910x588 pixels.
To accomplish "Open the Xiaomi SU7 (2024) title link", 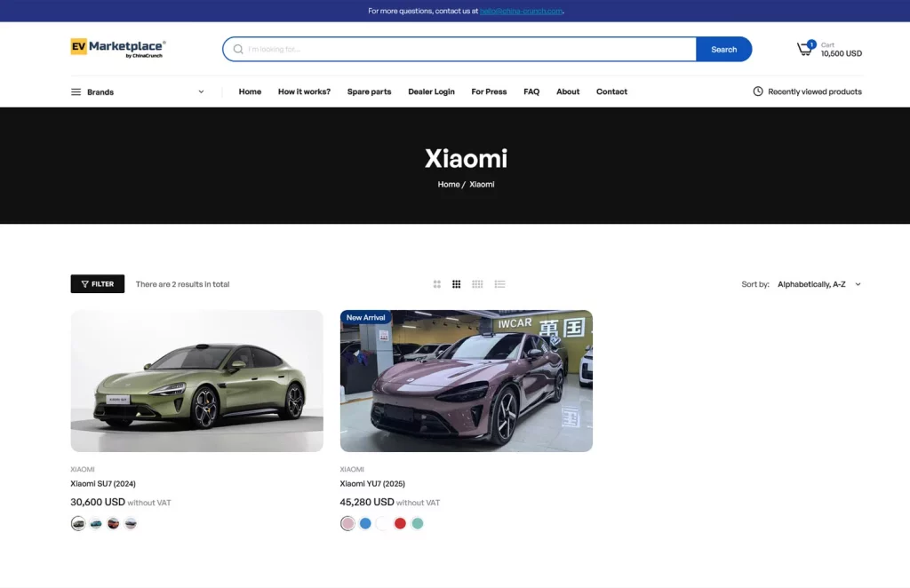I will click(103, 483).
